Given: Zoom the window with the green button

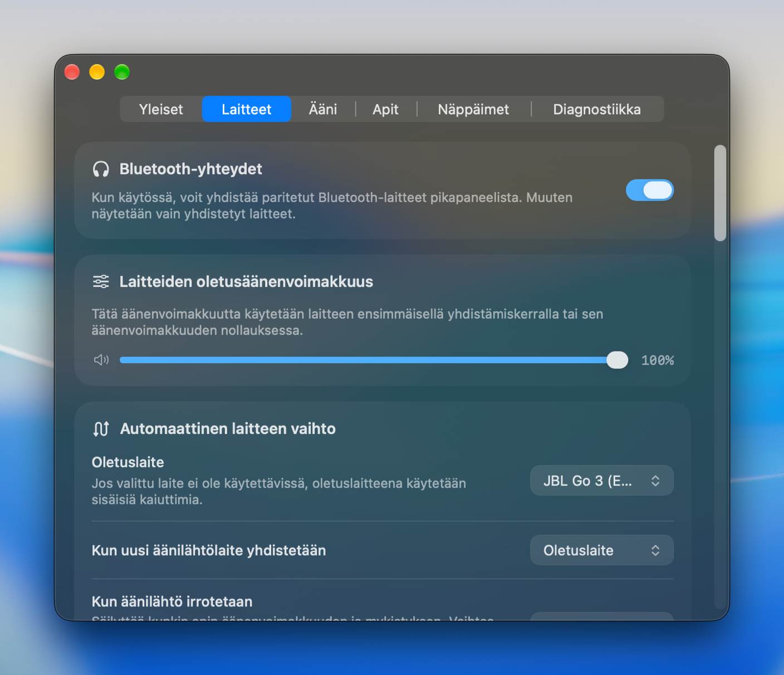Looking at the screenshot, I should point(122,72).
